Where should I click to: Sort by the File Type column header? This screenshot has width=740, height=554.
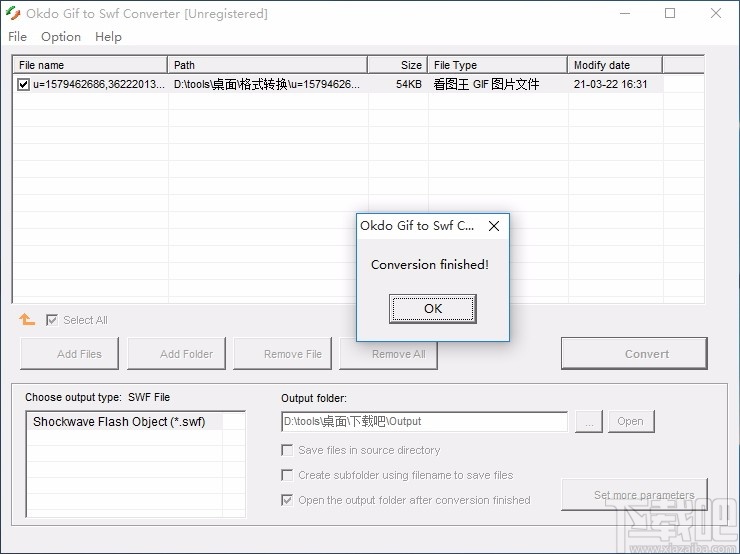pyautogui.click(x=497, y=65)
